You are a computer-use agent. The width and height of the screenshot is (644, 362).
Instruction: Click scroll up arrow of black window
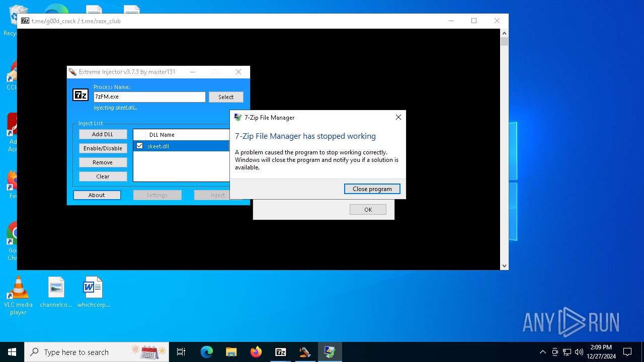click(x=504, y=33)
